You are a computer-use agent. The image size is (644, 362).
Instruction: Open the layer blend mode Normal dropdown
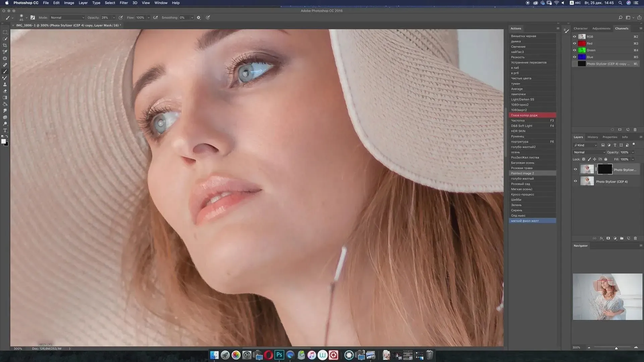point(589,152)
